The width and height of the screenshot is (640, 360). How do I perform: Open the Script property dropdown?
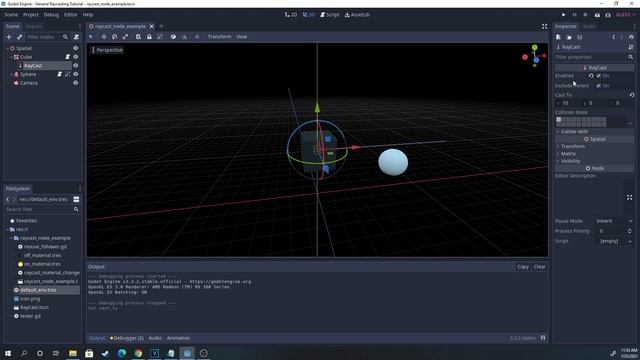(x=614, y=241)
